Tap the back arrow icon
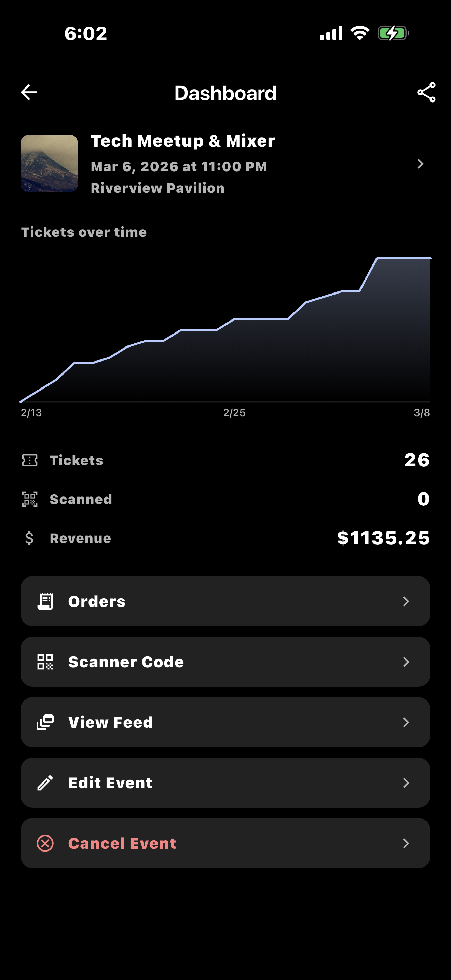451x980 pixels. pyautogui.click(x=29, y=93)
